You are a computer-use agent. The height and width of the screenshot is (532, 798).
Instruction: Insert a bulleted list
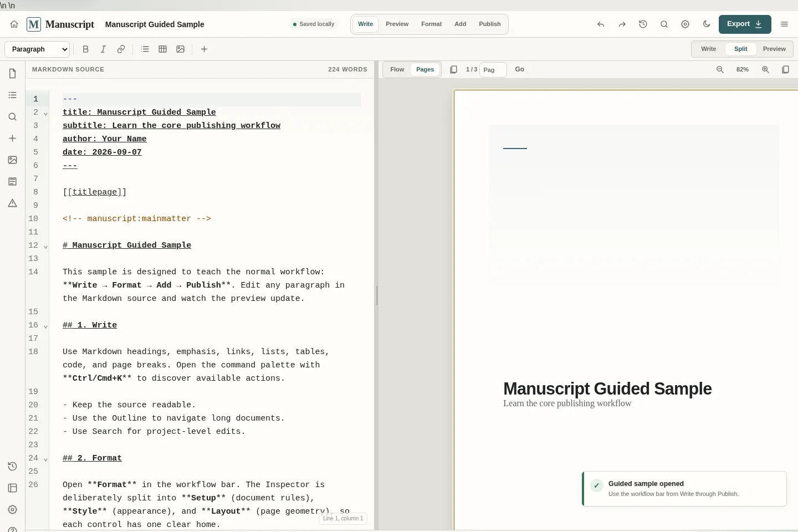click(x=145, y=49)
